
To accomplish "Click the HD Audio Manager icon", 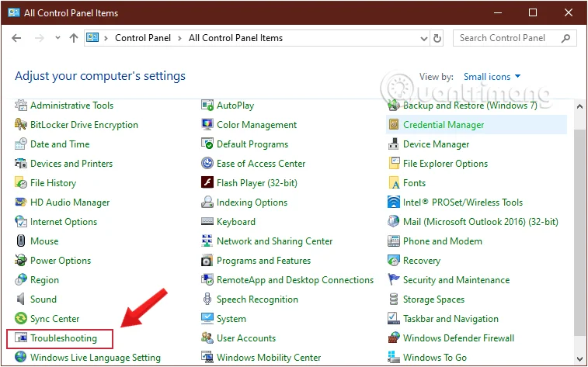I will (21, 203).
